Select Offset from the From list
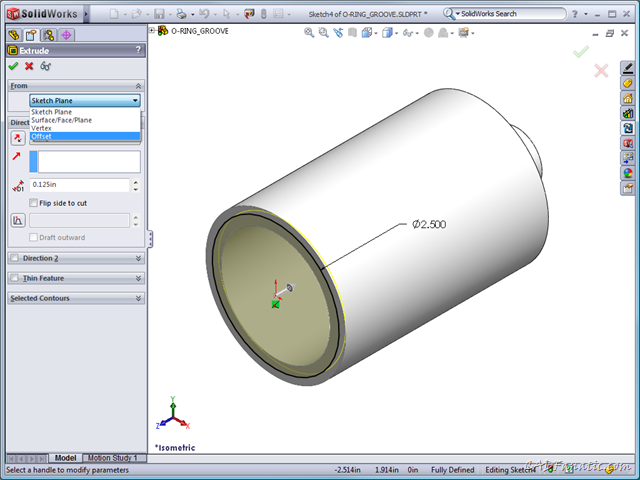The width and height of the screenshot is (640, 480). (85, 136)
